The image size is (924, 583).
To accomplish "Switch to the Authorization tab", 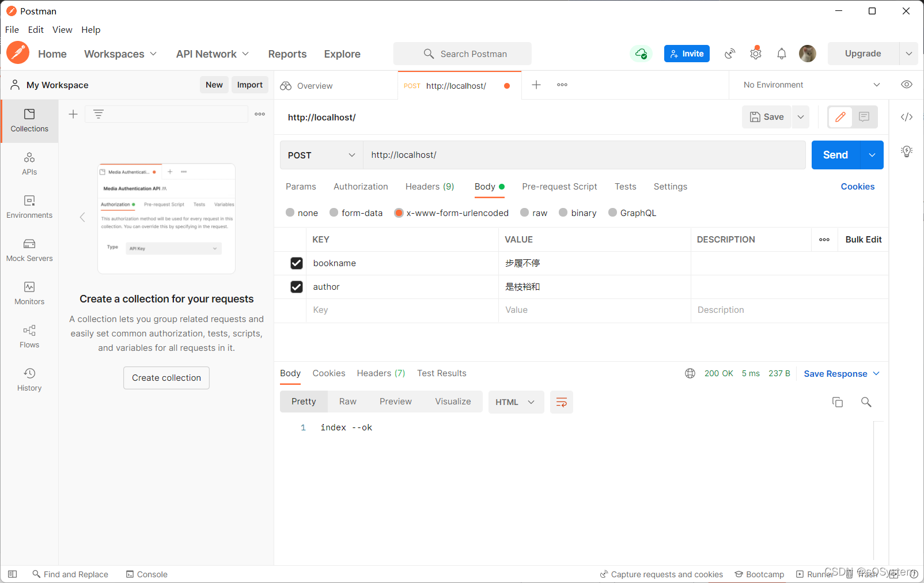I will pyautogui.click(x=361, y=187).
